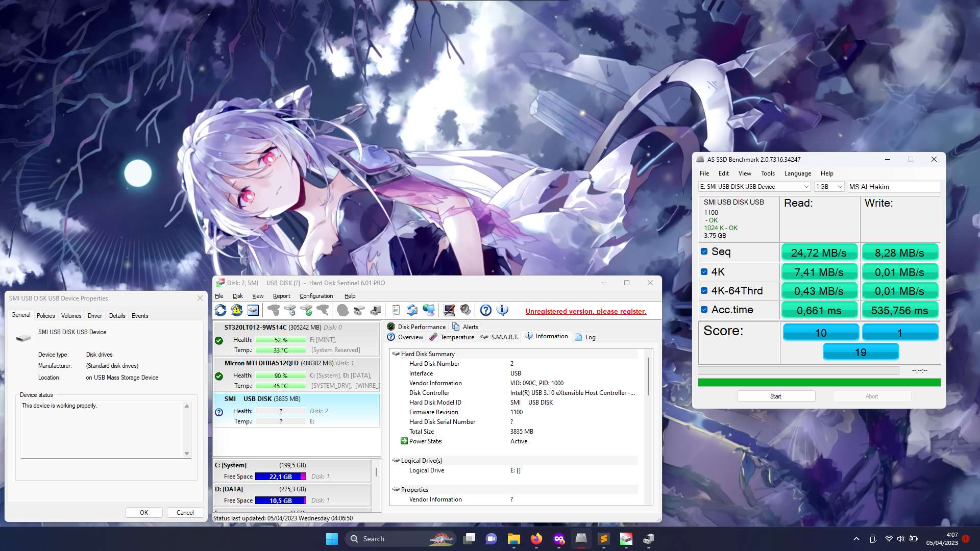Open the Language menu in AS SSD Benchmark
Viewport: 980px width, 551px height.
click(x=797, y=173)
